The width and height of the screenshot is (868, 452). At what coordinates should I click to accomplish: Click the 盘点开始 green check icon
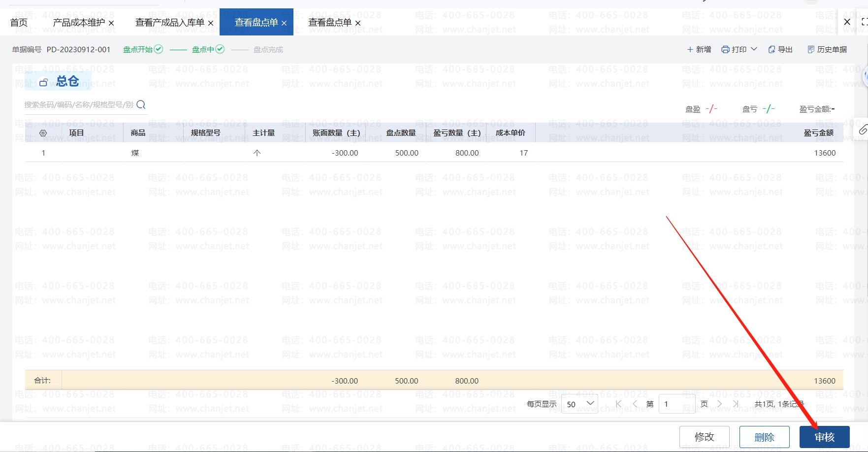click(159, 49)
